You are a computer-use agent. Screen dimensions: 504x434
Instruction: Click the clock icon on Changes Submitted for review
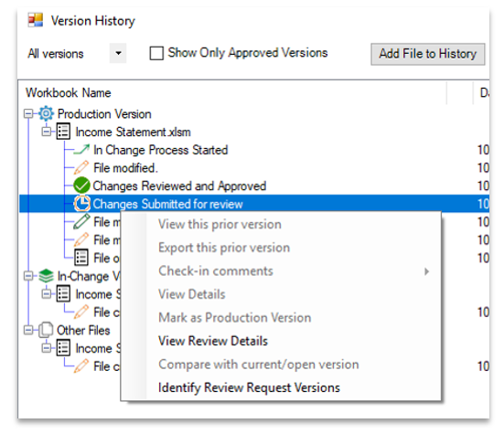tap(81, 204)
